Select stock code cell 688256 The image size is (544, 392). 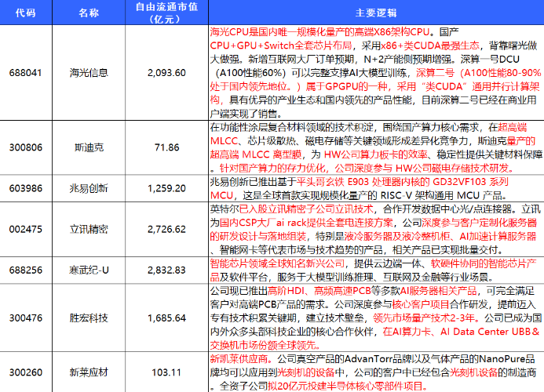[26, 270]
